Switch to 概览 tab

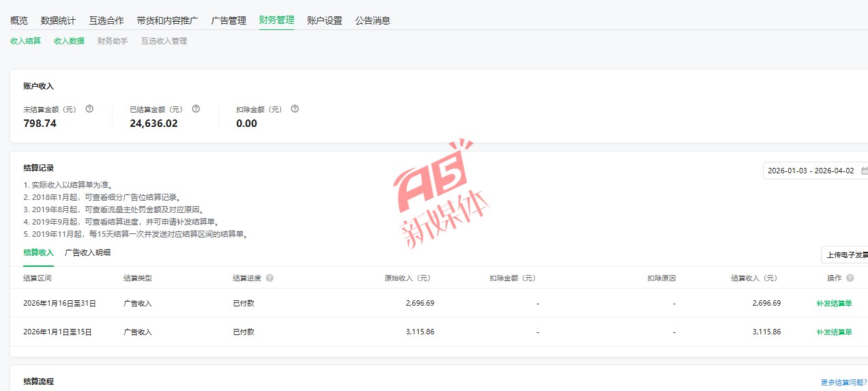tap(19, 20)
